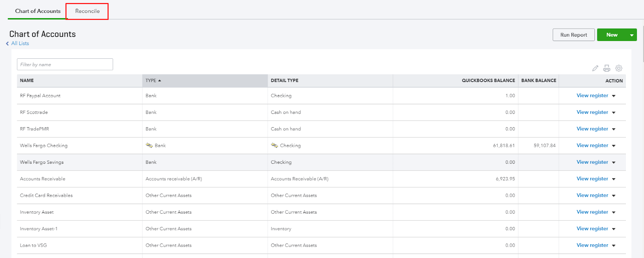Expand the action dropdown for Inventory Asset-1
644x258 pixels.
pyautogui.click(x=614, y=229)
